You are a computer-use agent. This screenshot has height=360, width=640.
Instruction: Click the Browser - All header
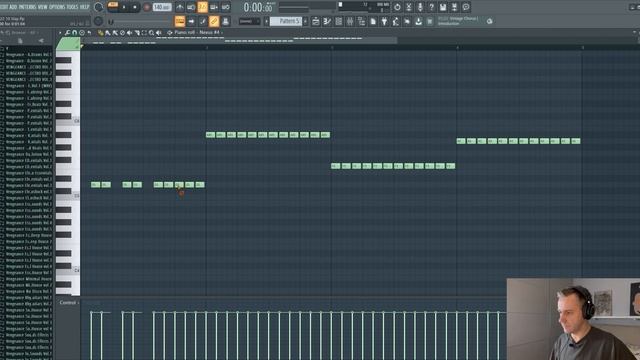(x=23, y=33)
